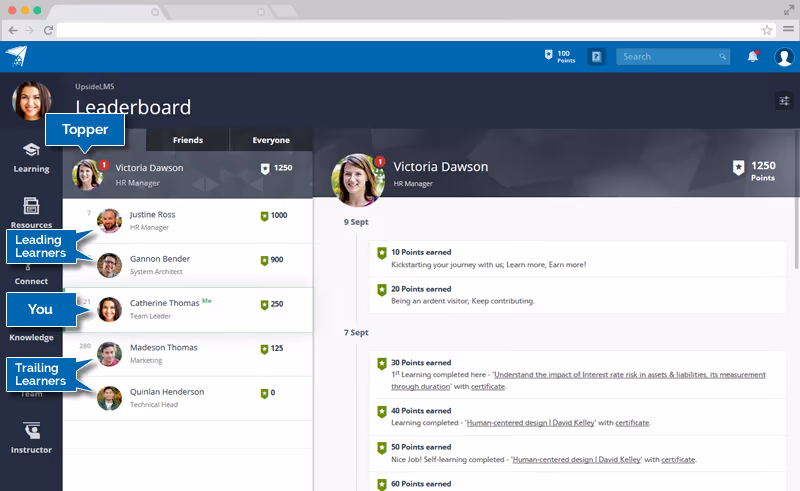Open the browser hamburger menu
800x491 pixels.
(788, 30)
